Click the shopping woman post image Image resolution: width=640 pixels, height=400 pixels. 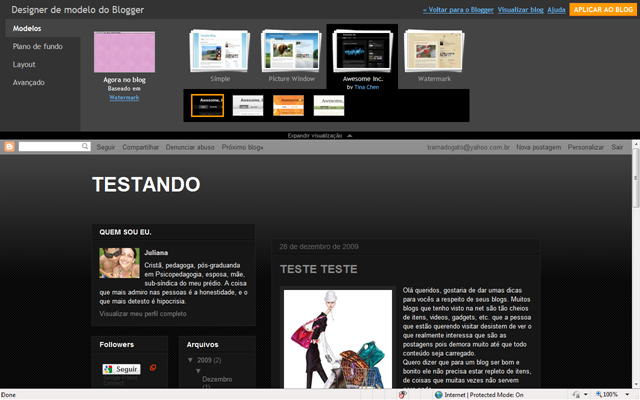pos(338,339)
